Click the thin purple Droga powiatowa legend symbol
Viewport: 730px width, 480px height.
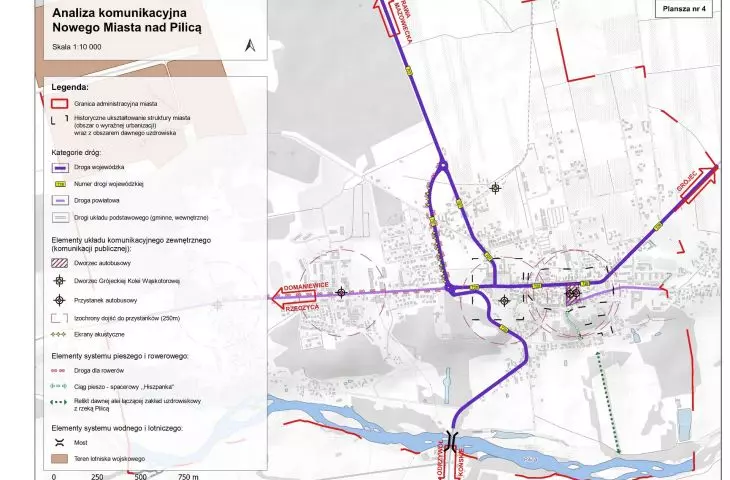click(x=60, y=201)
